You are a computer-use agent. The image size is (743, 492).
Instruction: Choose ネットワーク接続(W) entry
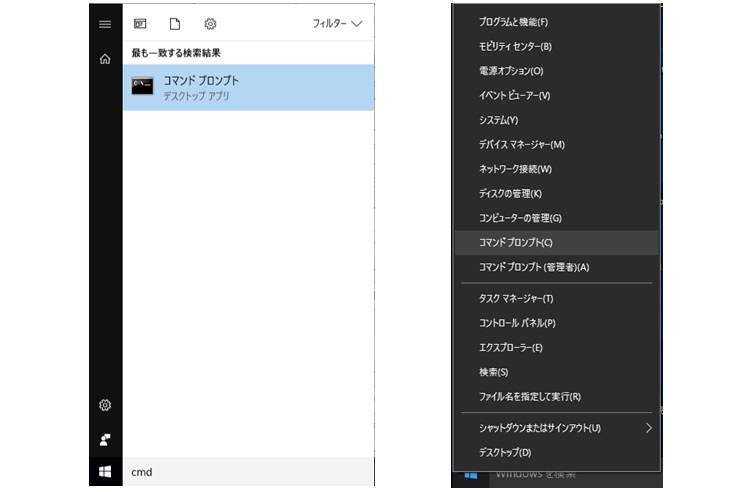pyautogui.click(x=556, y=169)
